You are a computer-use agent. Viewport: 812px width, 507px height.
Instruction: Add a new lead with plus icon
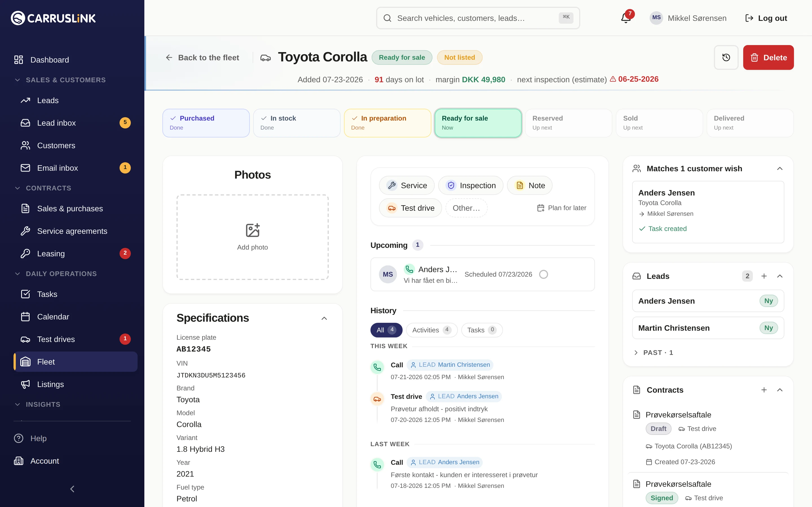point(764,276)
